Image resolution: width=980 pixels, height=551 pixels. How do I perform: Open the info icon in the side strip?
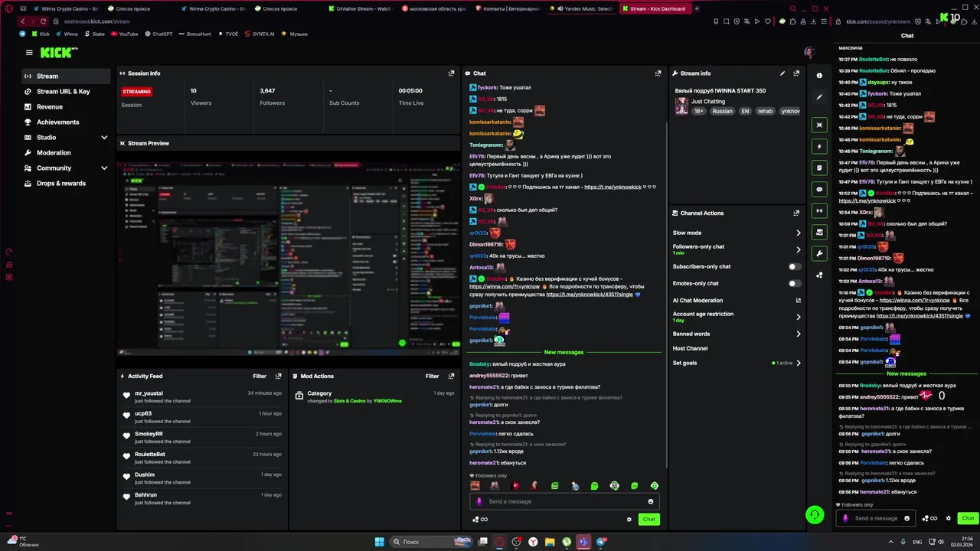(819, 76)
